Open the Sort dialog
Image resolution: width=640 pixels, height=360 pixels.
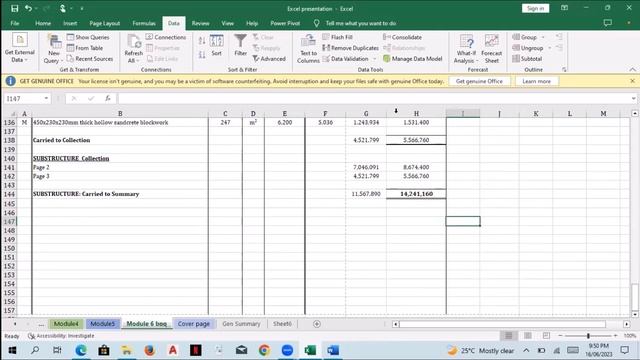click(216, 45)
